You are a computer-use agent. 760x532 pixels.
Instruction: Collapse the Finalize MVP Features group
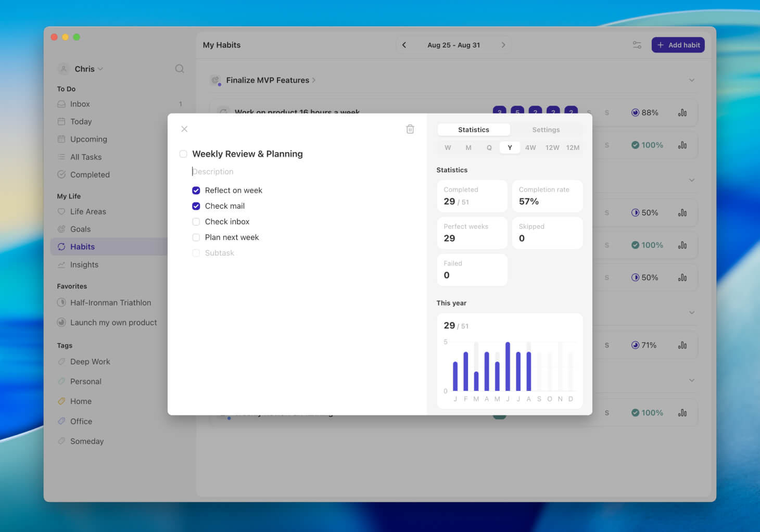(692, 80)
